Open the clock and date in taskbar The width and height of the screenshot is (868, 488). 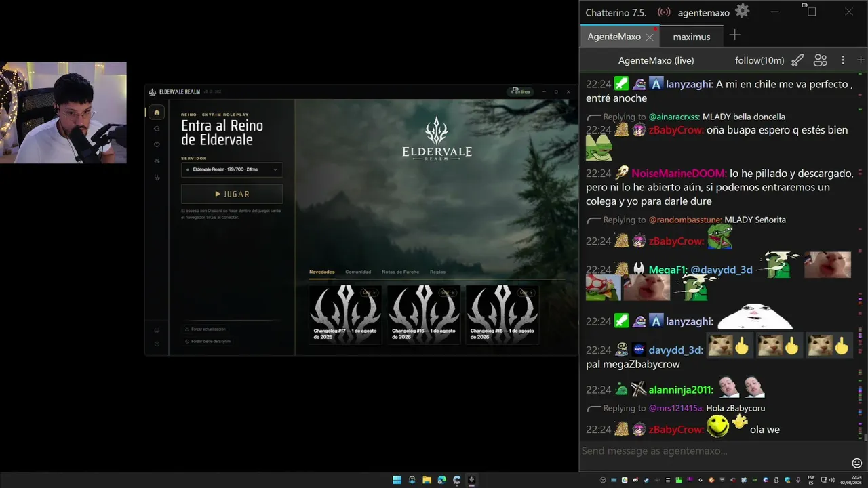point(850,480)
